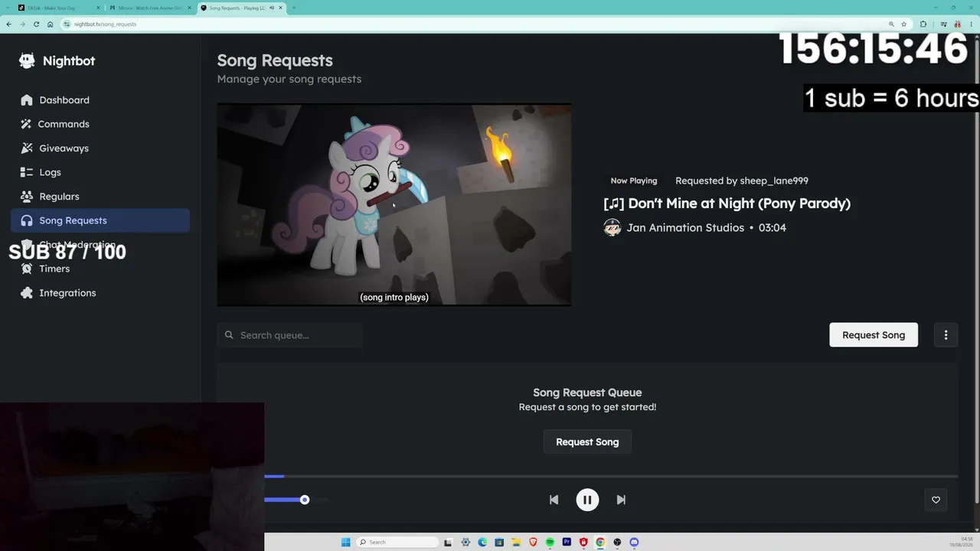Click the Integrations puzzle icon
Screen dimensions: 980x551
tap(27, 293)
